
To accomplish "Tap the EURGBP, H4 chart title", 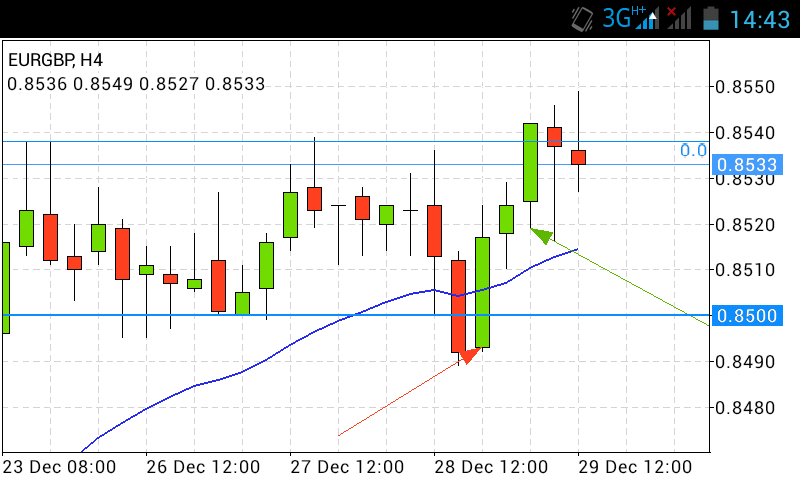I will [x=55, y=60].
